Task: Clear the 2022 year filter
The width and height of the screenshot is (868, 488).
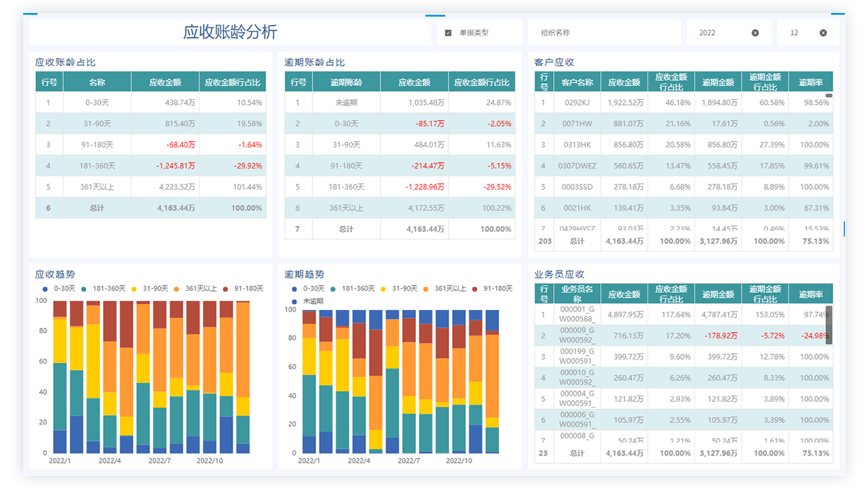Action: 755,33
